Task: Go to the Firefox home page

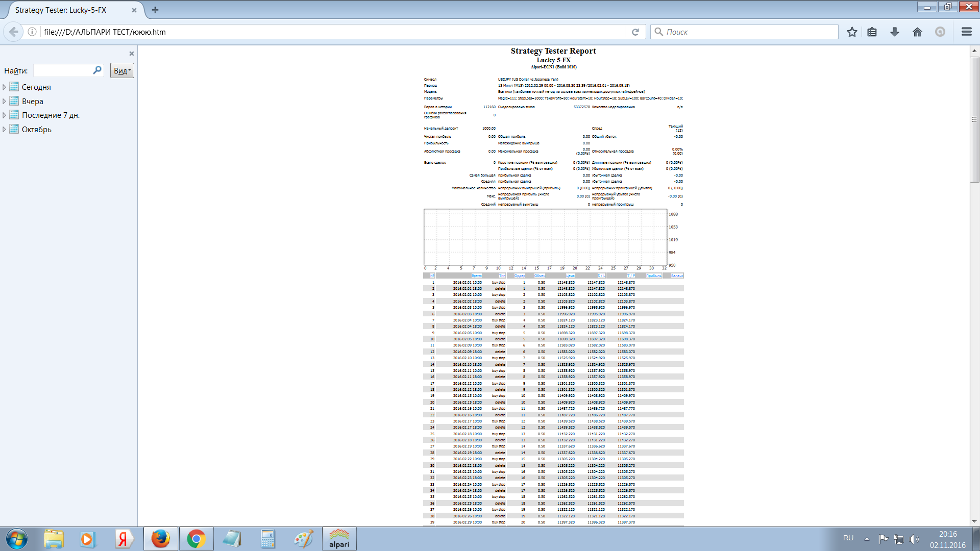Action: (917, 32)
